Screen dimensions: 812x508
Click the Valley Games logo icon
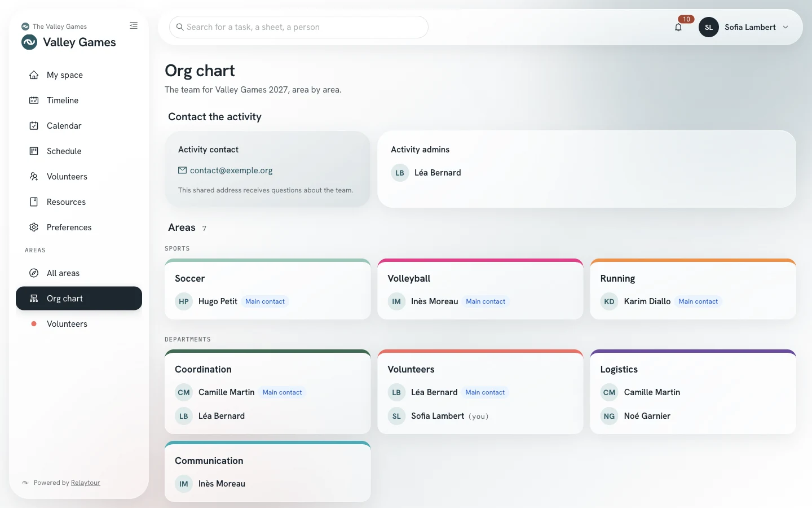pos(29,42)
